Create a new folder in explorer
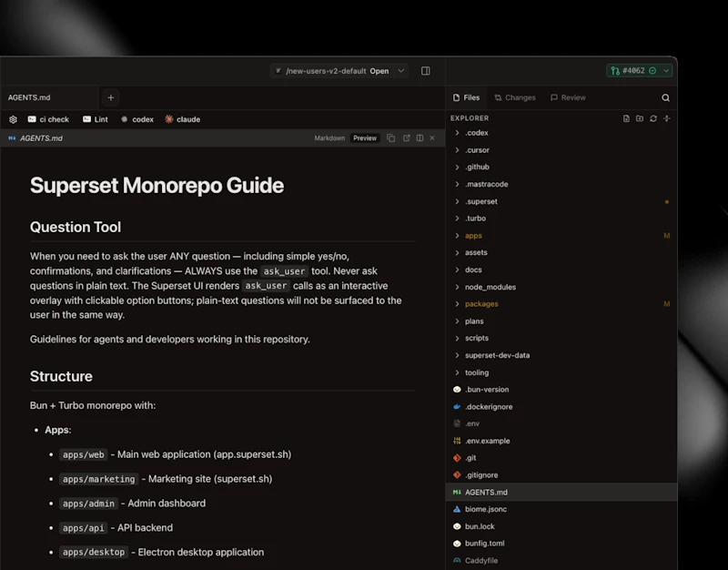The height and width of the screenshot is (570, 728). click(x=640, y=118)
